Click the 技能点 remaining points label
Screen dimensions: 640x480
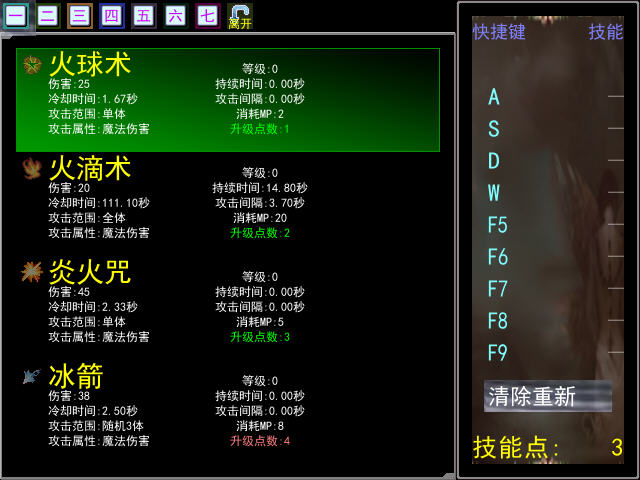point(516,448)
